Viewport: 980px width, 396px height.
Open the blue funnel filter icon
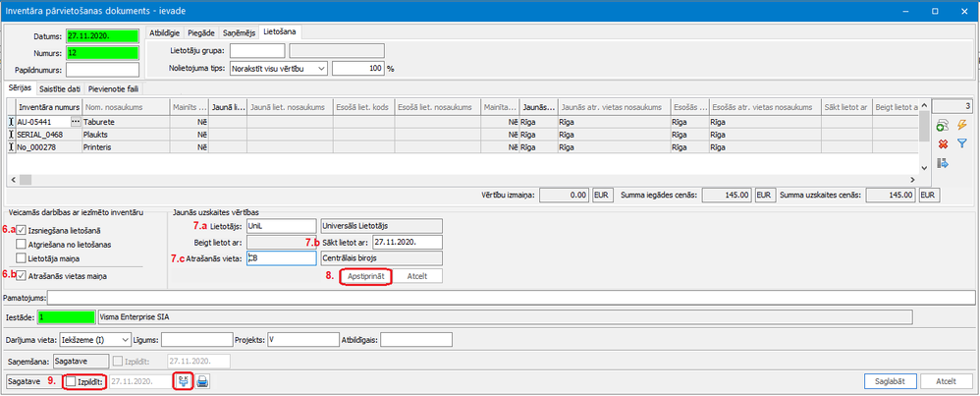point(963,143)
